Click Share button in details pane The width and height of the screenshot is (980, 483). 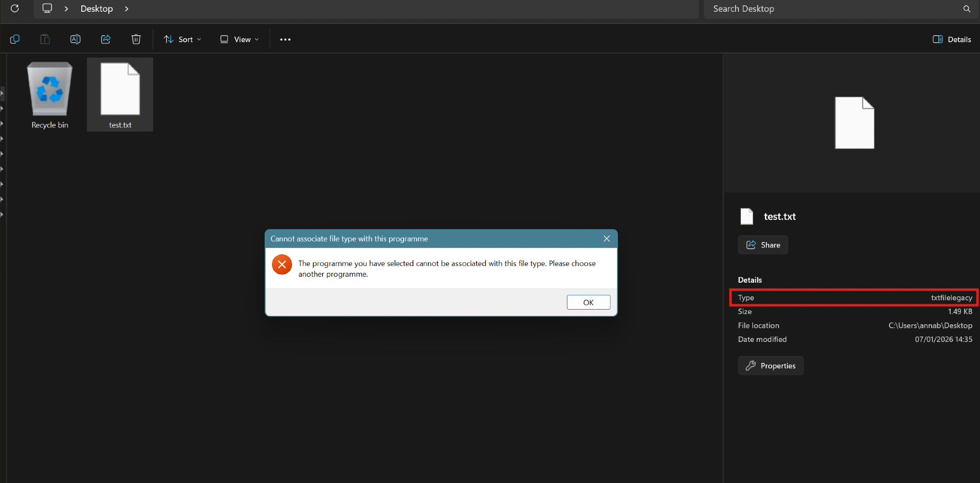pyautogui.click(x=763, y=245)
